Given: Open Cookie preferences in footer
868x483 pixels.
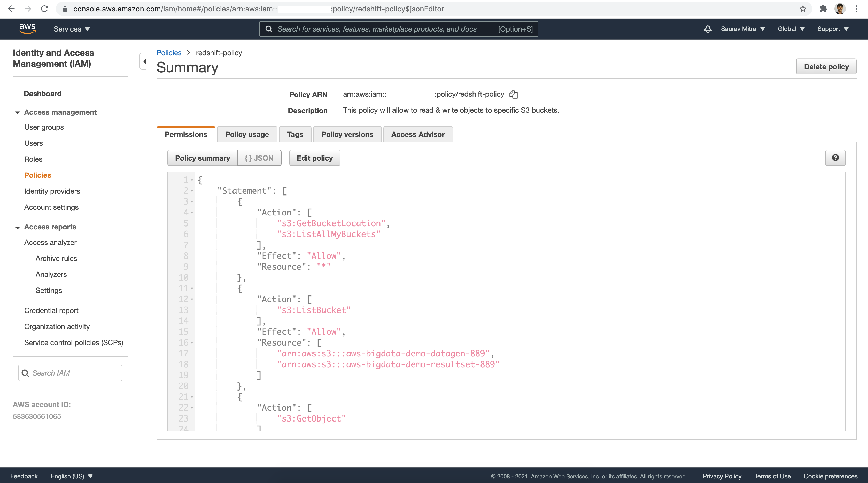Looking at the screenshot, I should (830, 476).
